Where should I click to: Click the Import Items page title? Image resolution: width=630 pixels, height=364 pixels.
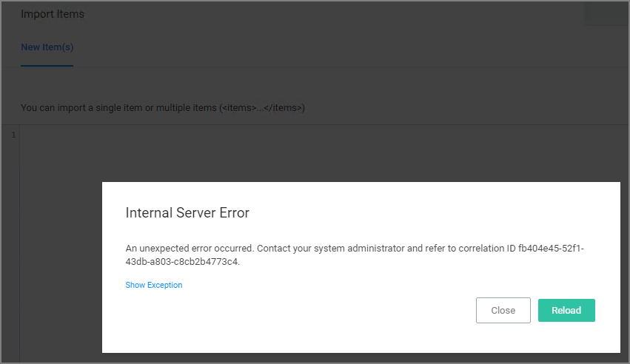tap(53, 14)
